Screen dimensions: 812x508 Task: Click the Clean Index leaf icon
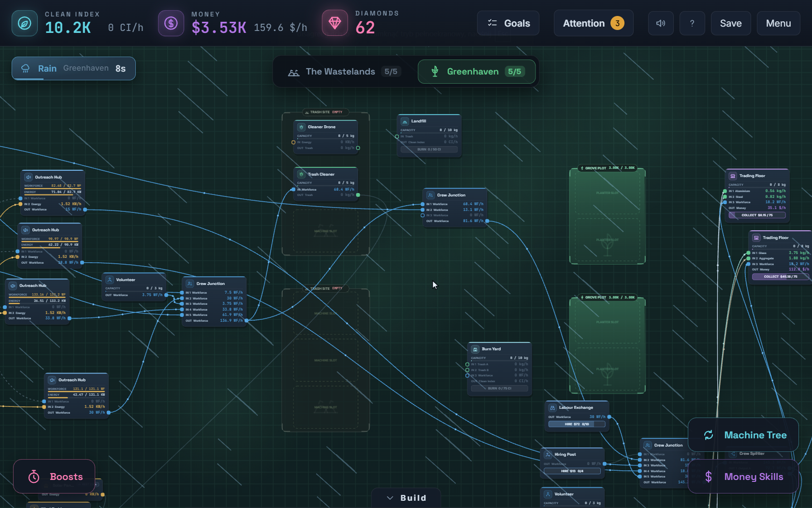click(25, 23)
